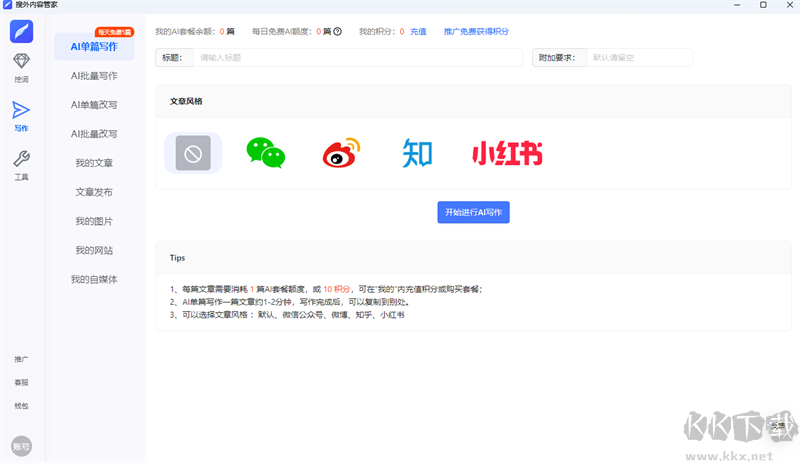Open the 账号 avatar at sidebar bottom
Viewport: 800px width, 463px height.
21,446
